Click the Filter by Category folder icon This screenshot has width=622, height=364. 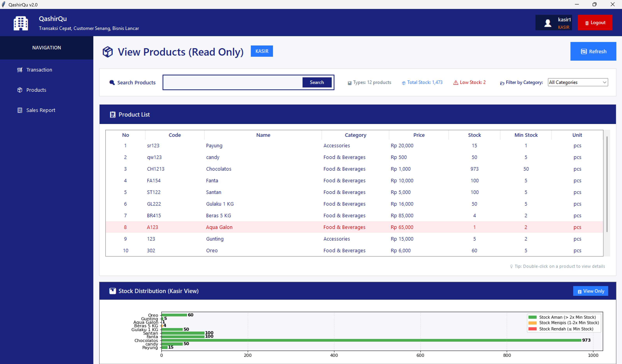click(x=502, y=83)
